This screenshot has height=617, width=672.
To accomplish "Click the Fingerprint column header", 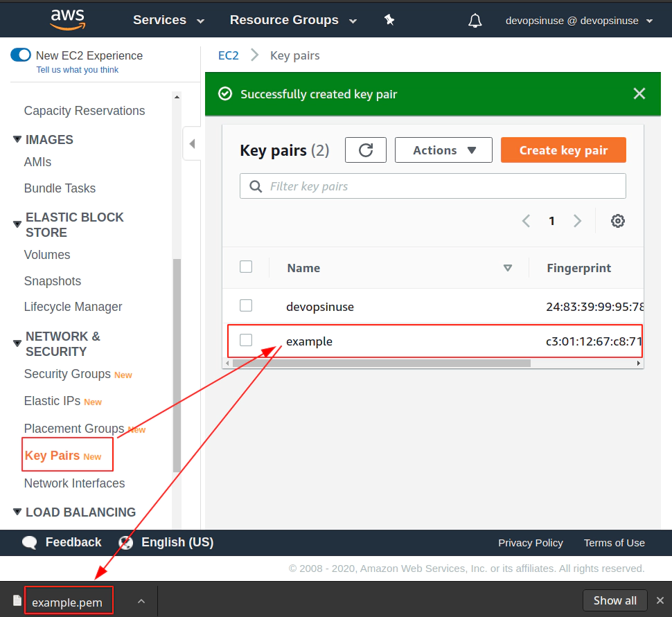I will pyautogui.click(x=578, y=268).
